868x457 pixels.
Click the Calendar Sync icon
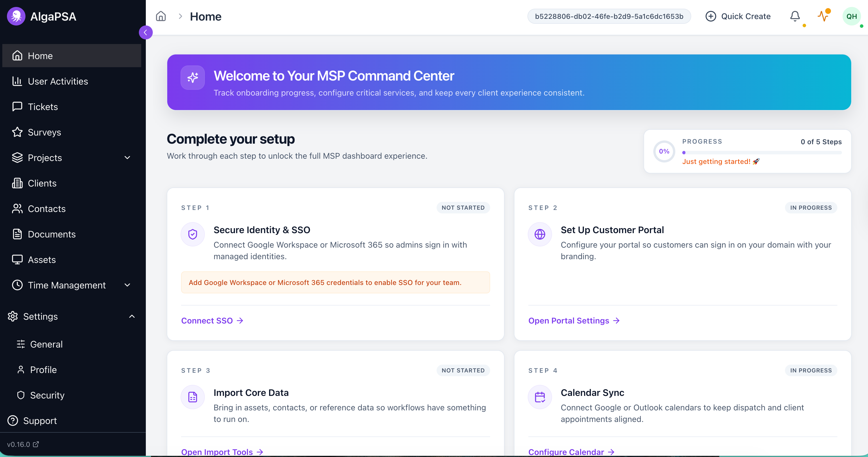[540, 397]
